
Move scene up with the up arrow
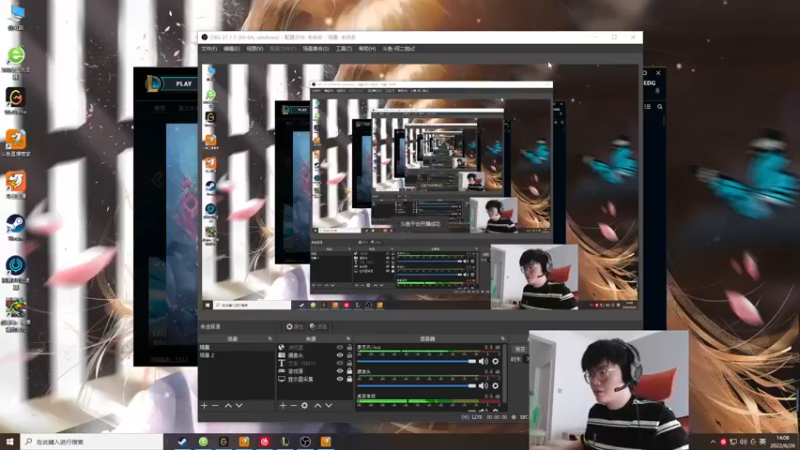coord(228,406)
